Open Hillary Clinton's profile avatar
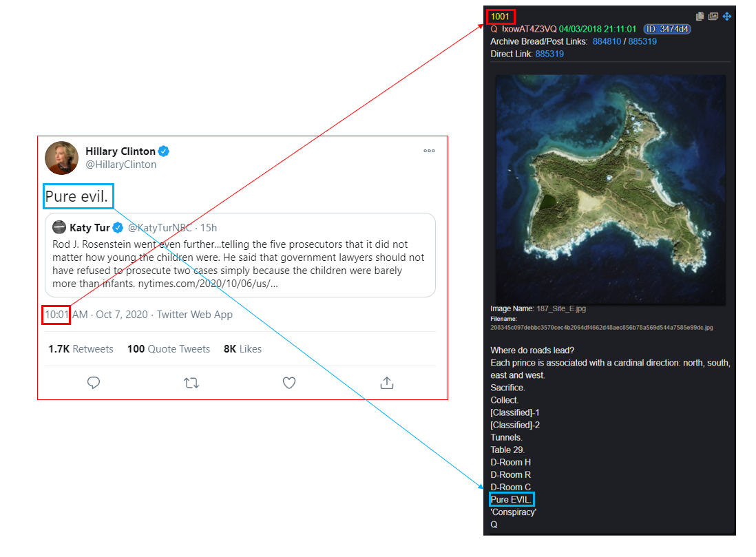Viewport: 756px width, 557px height. [x=62, y=158]
